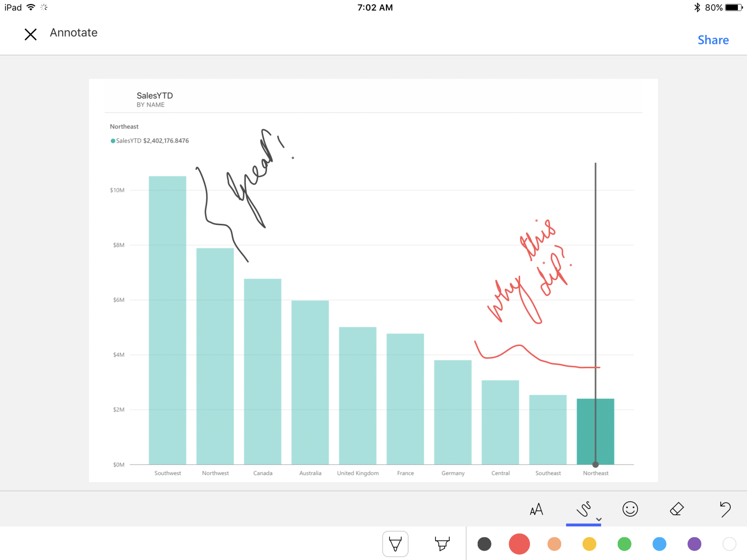Pick the yellow ink color

pos(589,544)
